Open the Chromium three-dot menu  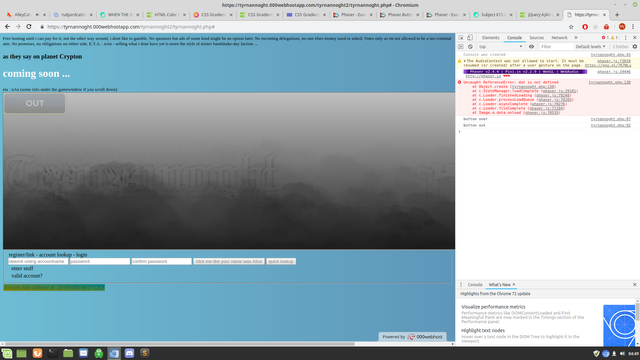tap(633, 27)
